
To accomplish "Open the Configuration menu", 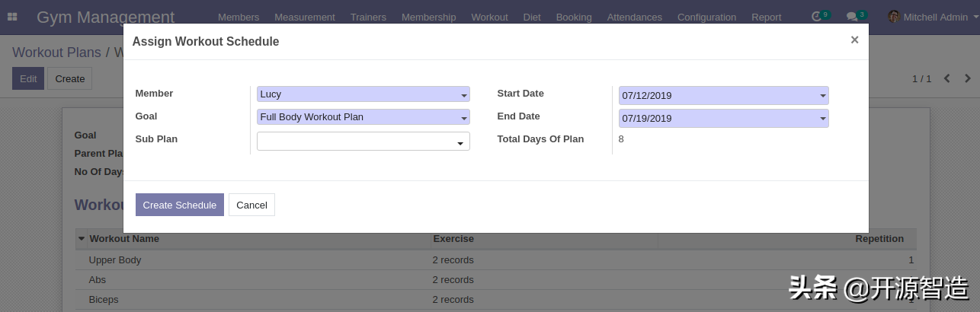I will pos(706,17).
